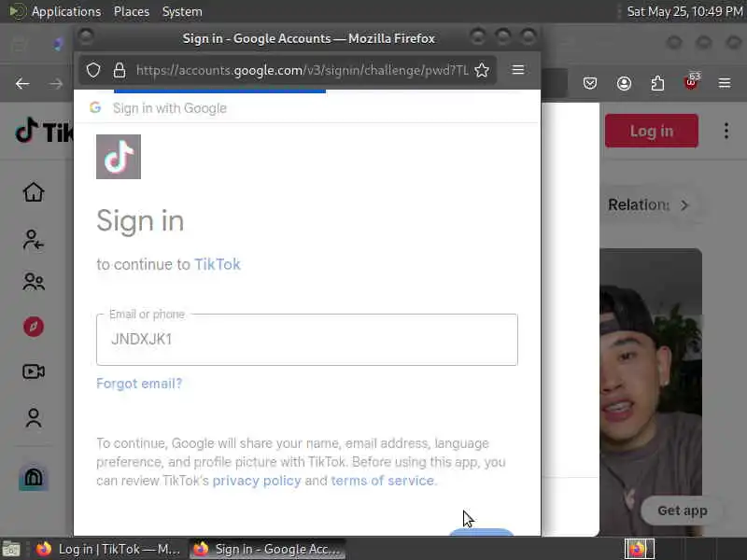This screenshot has height=560, width=747.
Task: Open the popup window's hamburger menu
Action: (518, 70)
